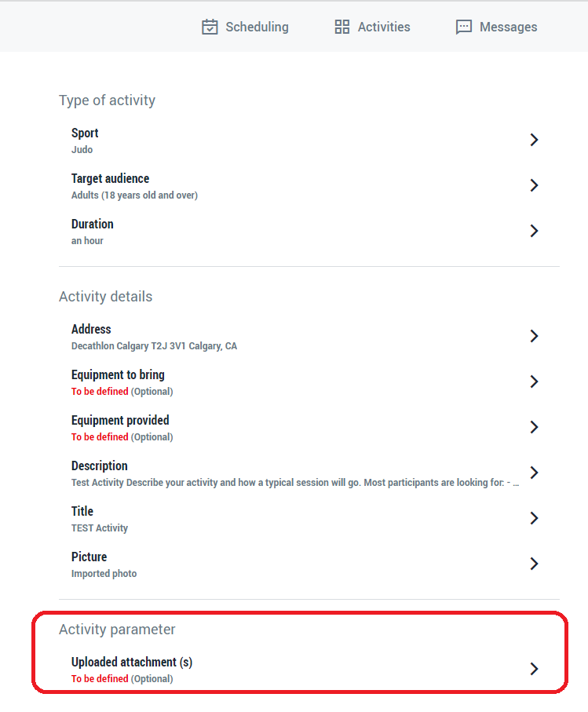Open the Picture row chevron
Viewport: 588px width, 712px height.
534,564
